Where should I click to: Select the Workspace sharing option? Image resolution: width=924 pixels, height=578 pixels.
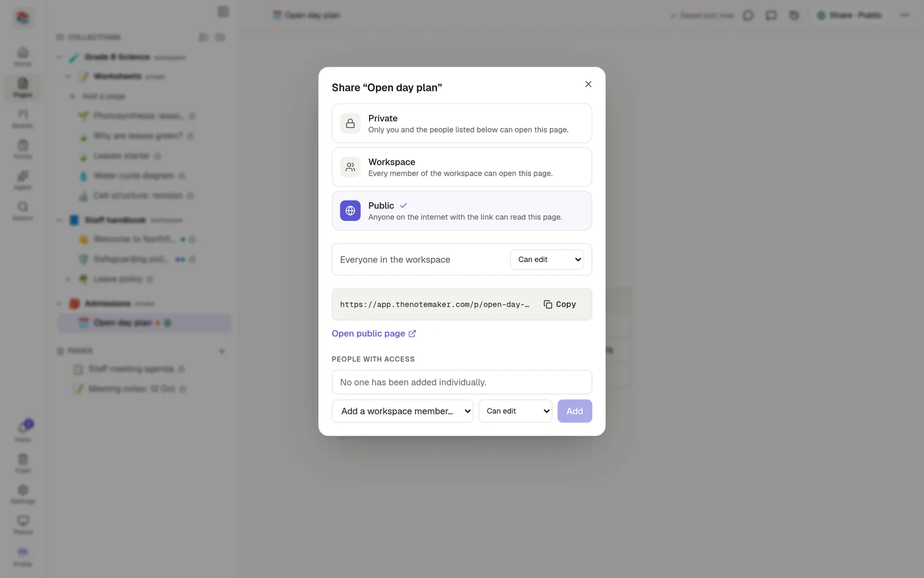(x=462, y=167)
